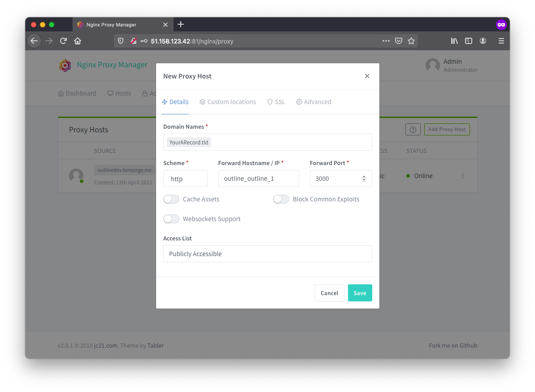Close the New Proxy Host dialog
This screenshot has height=392, width=535.
pos(367,76)
